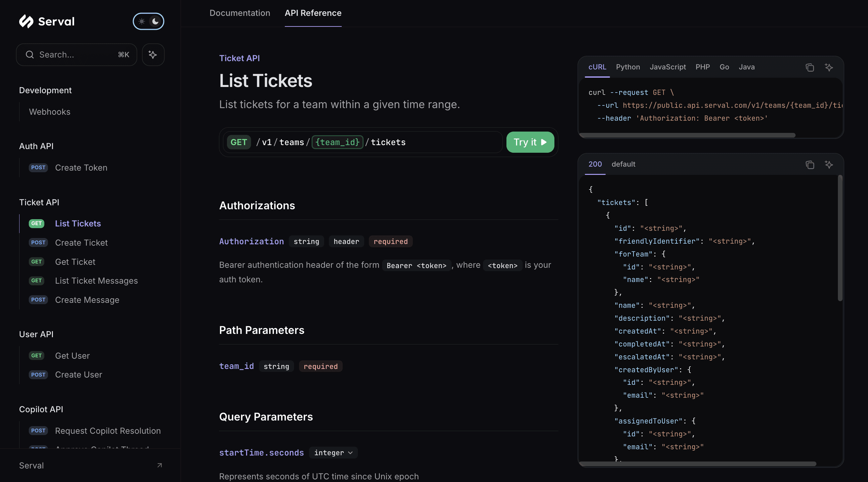The width and height of the screenshot is (868, 482).
Task: Click the Authorizations section heading
Action: (257, 206)
